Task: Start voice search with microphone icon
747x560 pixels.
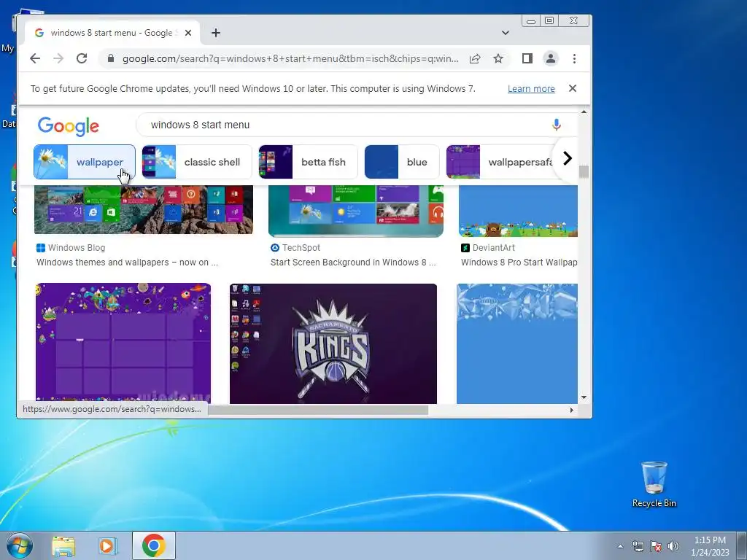Action: (x=556, y=125)
